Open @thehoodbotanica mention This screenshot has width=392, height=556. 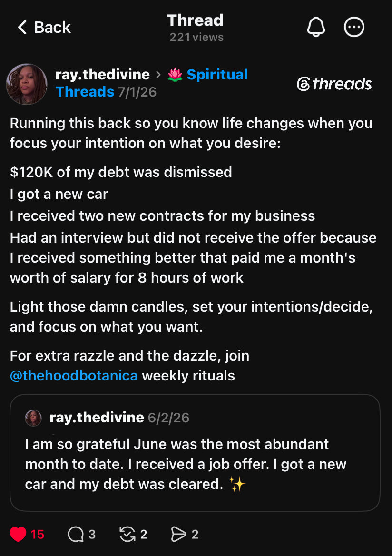click(x=74, y=376)
